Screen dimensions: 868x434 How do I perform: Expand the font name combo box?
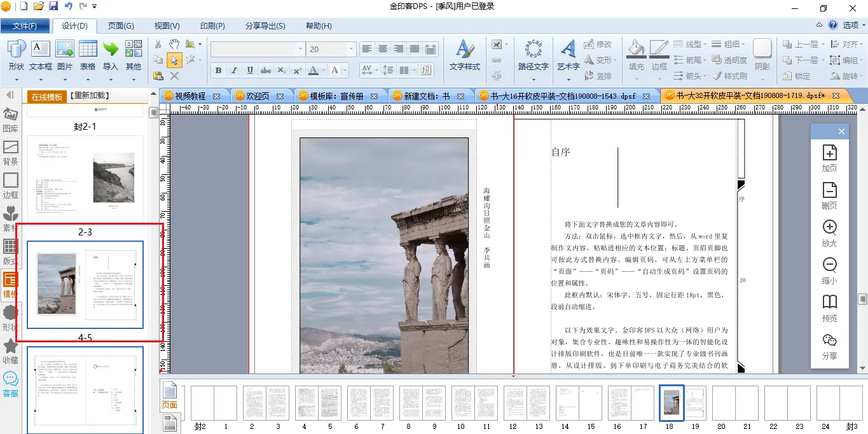(300, 49)
